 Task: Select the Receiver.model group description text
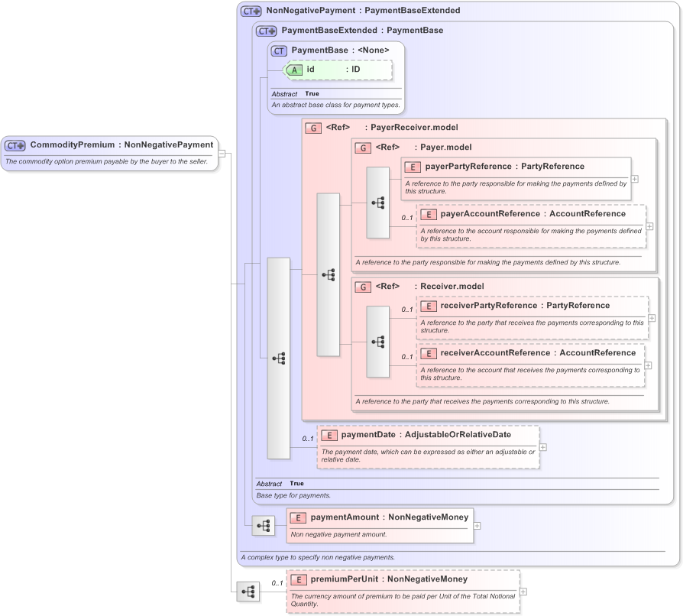(482, 402)
